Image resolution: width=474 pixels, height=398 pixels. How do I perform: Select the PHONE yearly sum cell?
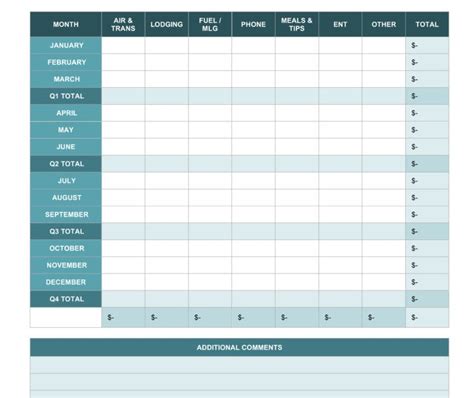click(x=253, y=318)
